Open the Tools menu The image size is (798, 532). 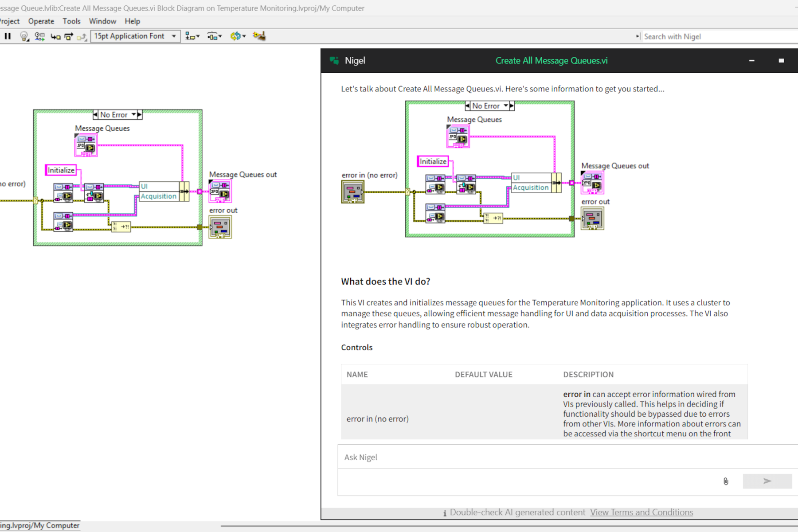[x=71, y=21]
